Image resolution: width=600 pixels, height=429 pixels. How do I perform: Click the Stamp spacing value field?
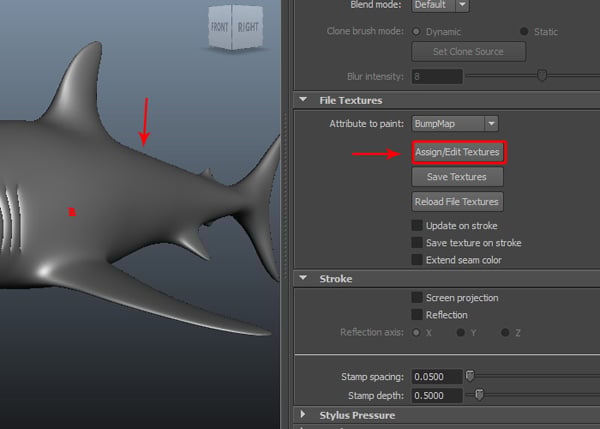click(437, 377)
